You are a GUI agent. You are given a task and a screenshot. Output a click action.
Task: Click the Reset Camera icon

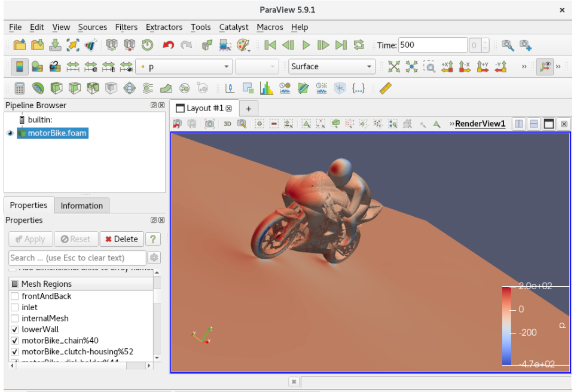[x=393, y=66]
